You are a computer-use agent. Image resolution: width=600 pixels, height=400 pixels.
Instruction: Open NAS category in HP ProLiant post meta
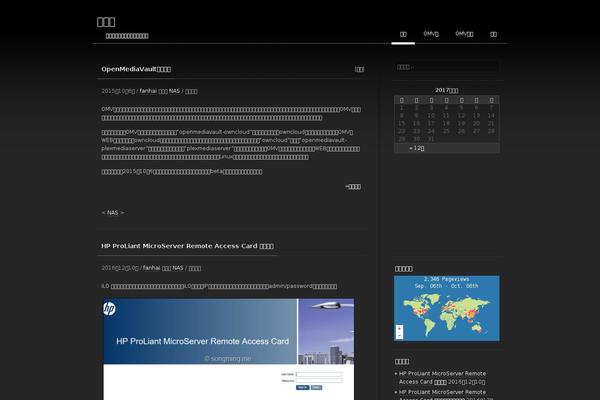pos(178,268)
